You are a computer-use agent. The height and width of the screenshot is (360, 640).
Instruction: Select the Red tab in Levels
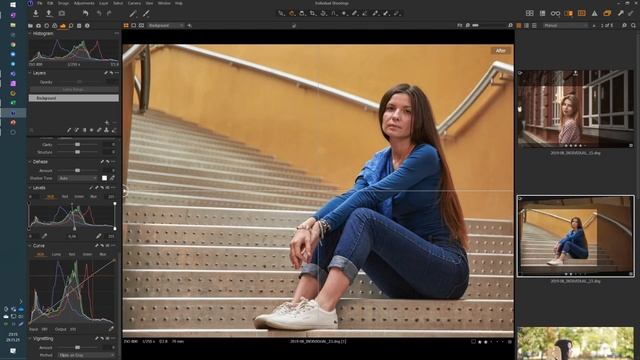point(65,197)
